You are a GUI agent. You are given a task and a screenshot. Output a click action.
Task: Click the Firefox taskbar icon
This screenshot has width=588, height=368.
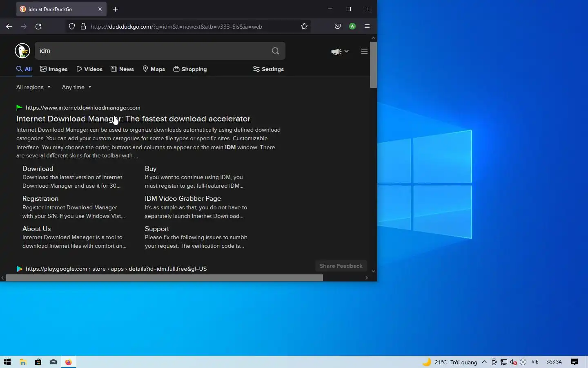coord(68,362)
